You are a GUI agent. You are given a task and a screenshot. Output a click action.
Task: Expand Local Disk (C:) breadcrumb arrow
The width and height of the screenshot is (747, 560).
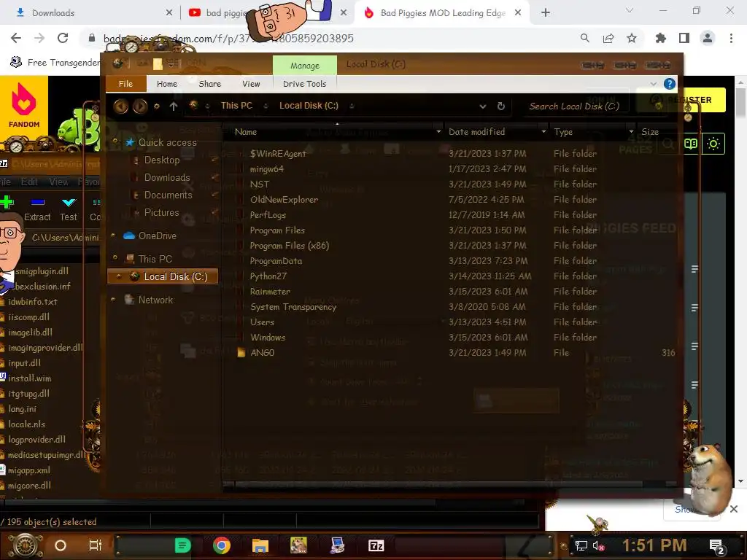pyautogui.click(x=352, y=106)
